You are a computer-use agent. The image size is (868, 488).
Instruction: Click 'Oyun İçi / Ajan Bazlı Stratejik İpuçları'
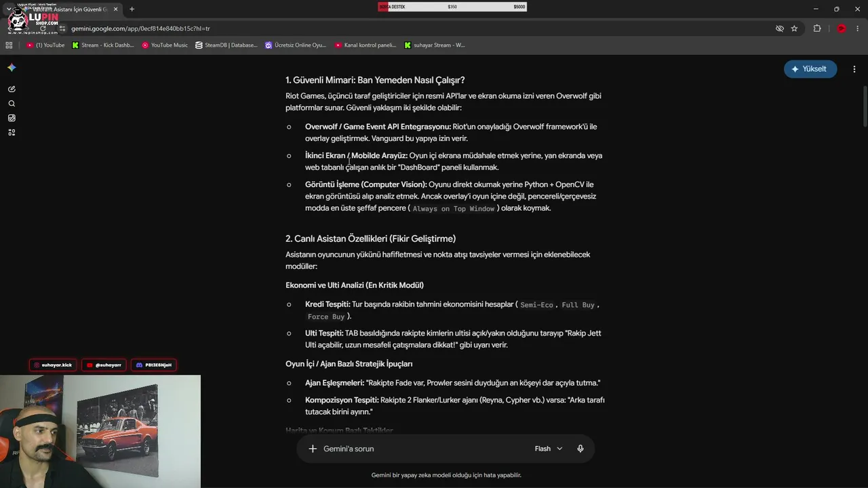coord(349,364)
